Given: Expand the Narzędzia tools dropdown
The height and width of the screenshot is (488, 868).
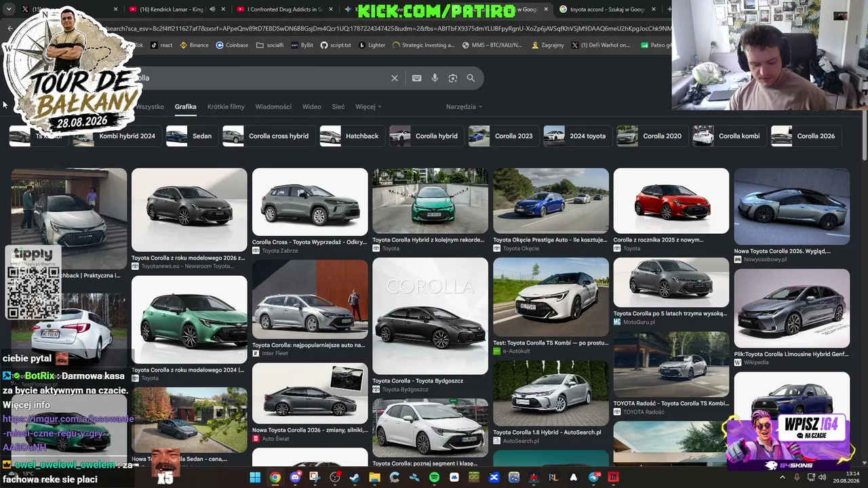Looking at the screenshot, I should (x=464, y=106).
